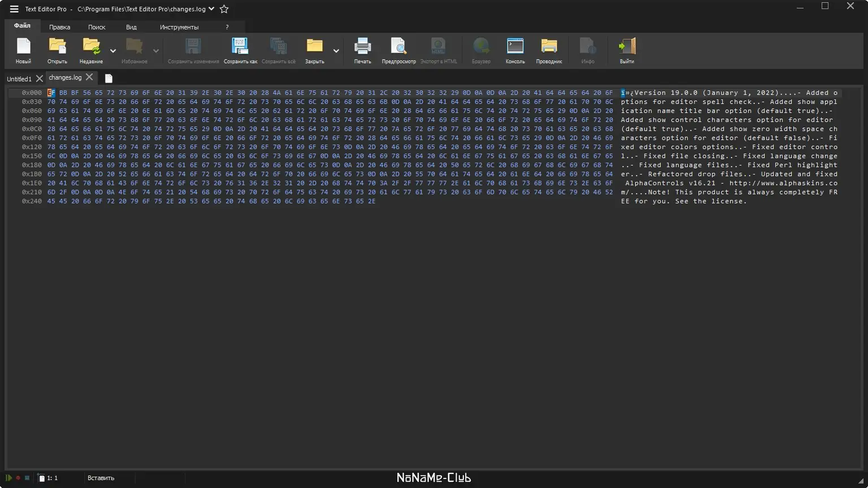The height and width of the screenshot is (488, 868).
Task: Open the Инструменты ribbon tab
Action: coord(179,27)
